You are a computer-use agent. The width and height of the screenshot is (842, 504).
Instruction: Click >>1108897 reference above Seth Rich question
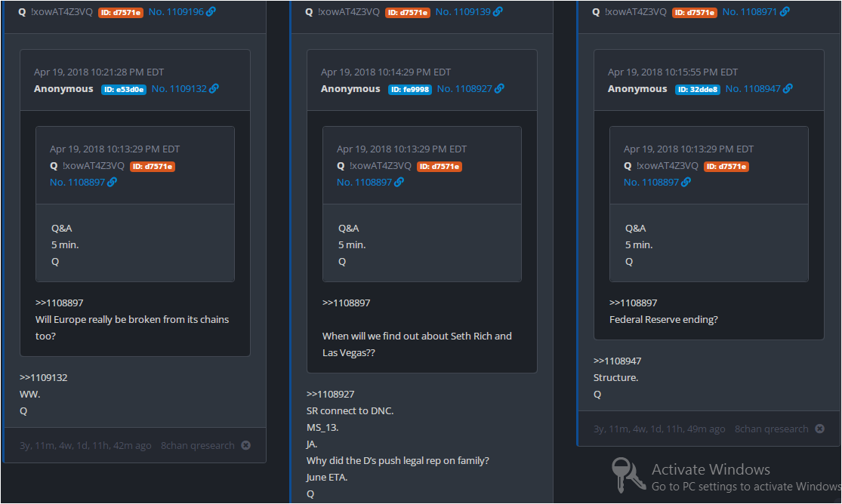pyautogui.click(x=346, y=303)
